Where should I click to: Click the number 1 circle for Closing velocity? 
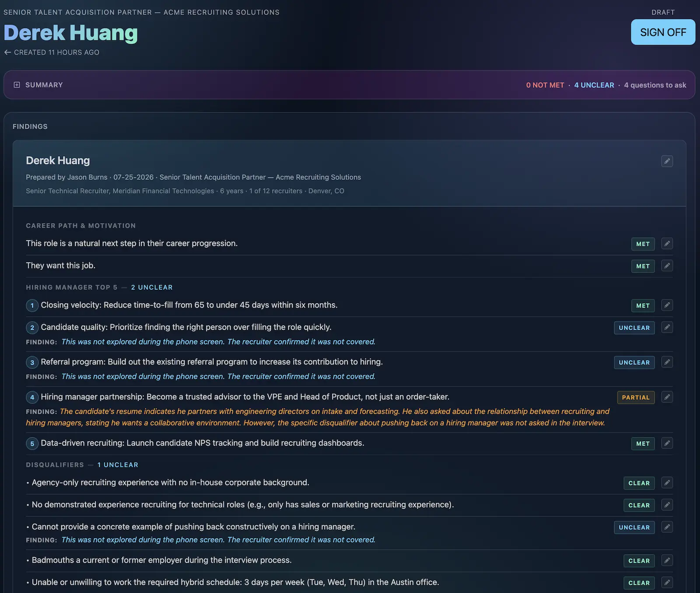point(32,305)
